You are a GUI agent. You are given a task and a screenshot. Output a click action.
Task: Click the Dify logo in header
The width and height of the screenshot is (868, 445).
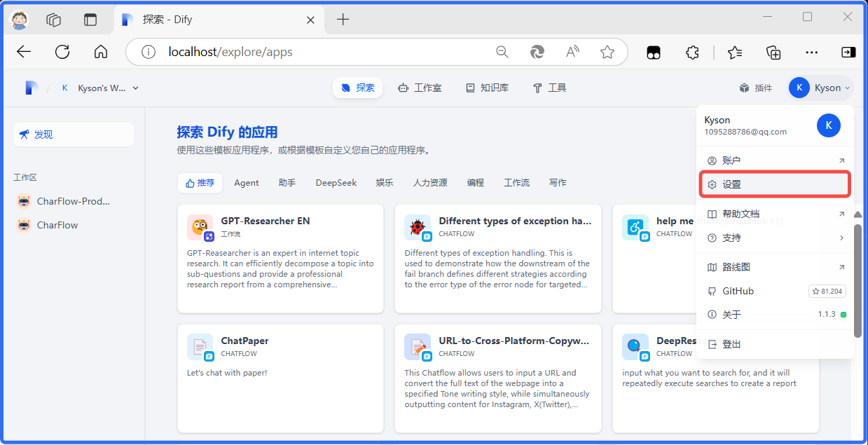(x=30, y=88)
